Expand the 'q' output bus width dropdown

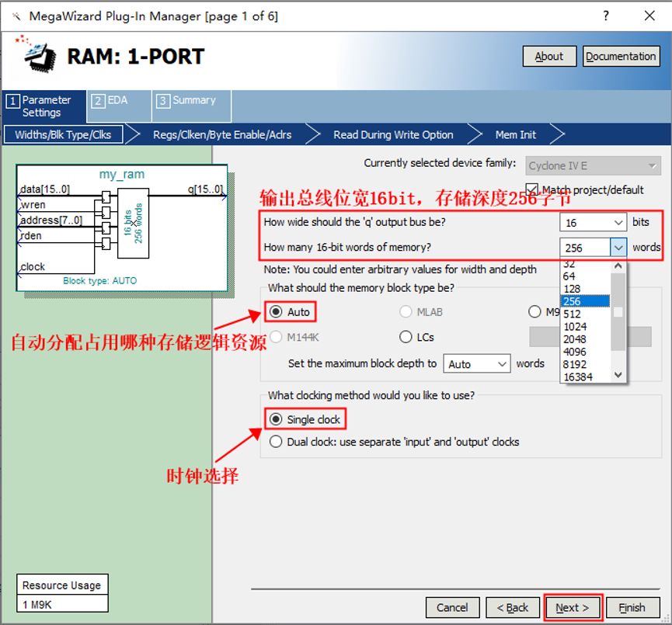618,223
